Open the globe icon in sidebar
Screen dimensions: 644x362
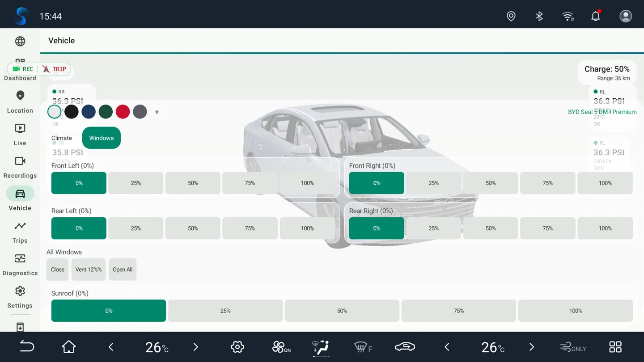(20, 41)
